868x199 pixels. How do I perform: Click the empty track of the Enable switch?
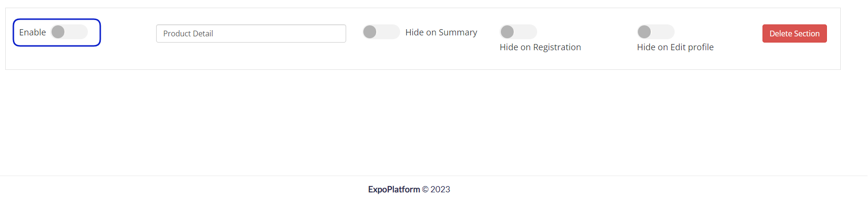76,32
